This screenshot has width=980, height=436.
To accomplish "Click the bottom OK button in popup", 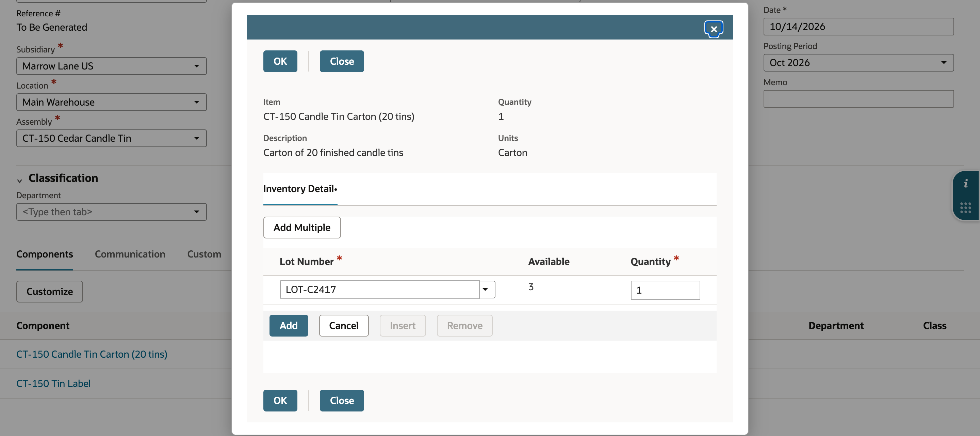I will pos(280,401).
